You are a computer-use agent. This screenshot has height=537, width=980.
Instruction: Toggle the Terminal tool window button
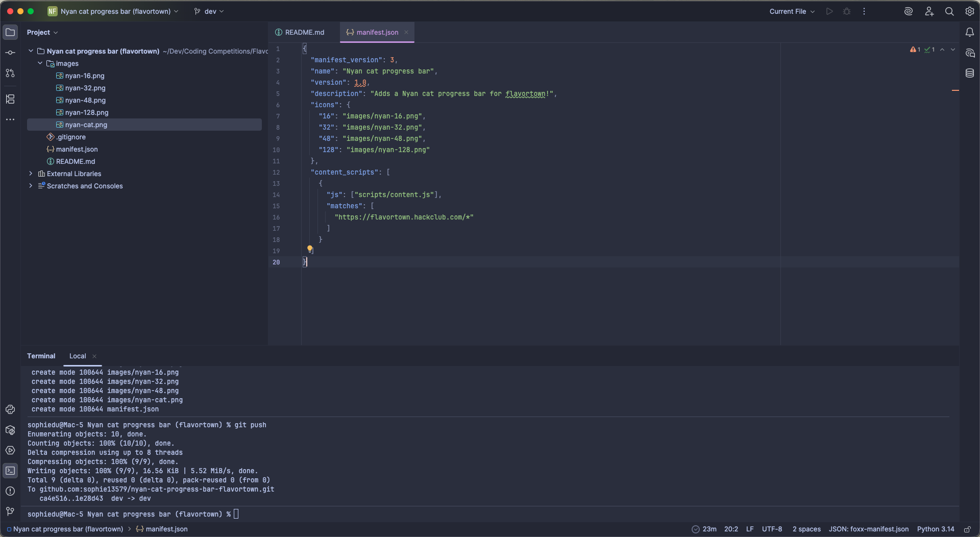pos(10,471)
